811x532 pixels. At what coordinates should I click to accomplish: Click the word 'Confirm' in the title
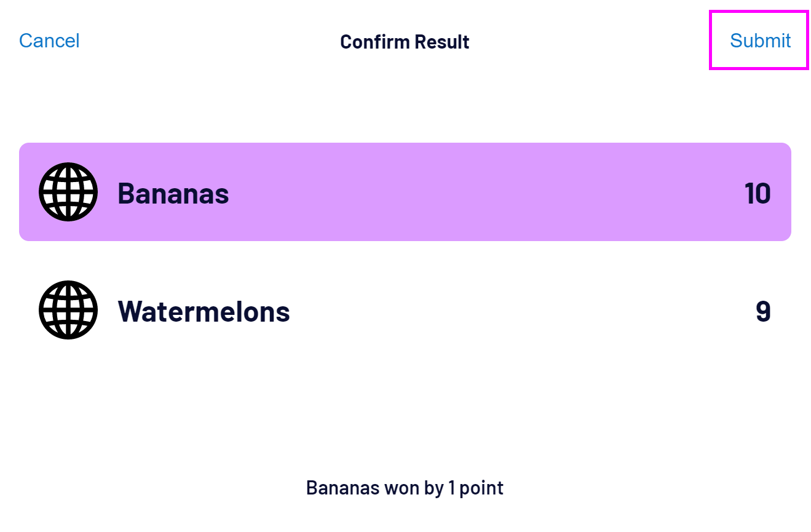pos(374,42)
